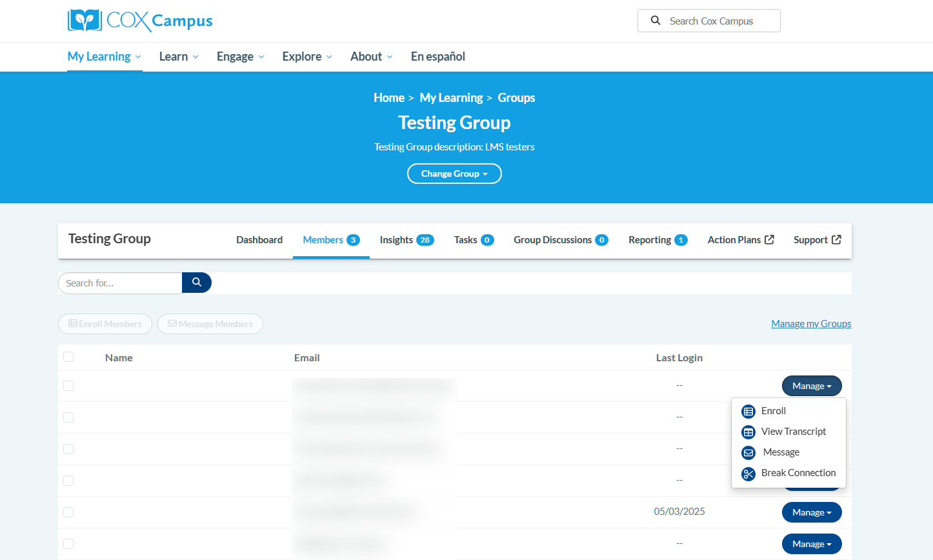Image resolution: width=933 pixels, height=560 pixels.
Task: Expand the About nav dropdown
Action: pos(372,56)
